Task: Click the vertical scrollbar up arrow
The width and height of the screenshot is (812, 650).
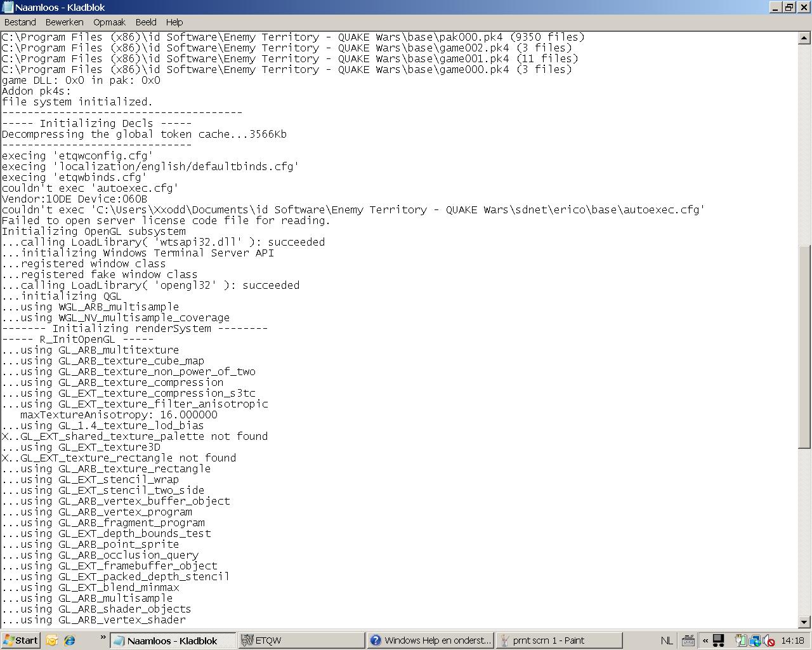Action: tap(804, 37)
